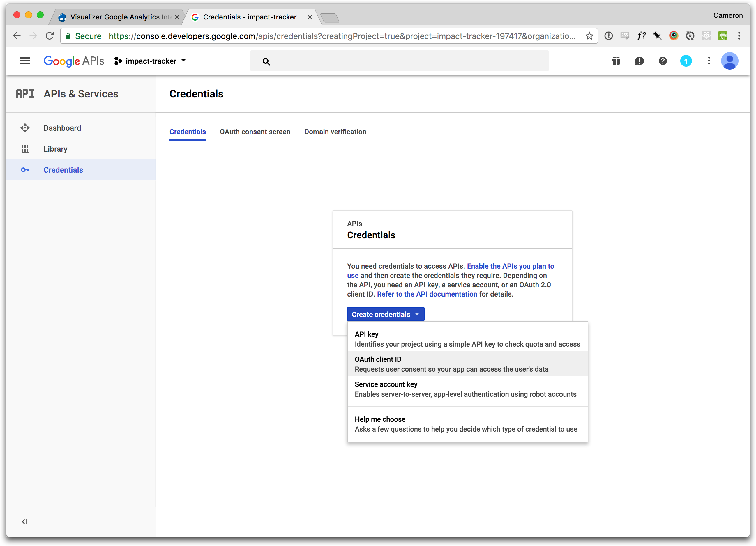
Task: Click the gift icon in header
Action: pyautogui.click(x=616, y=61)
